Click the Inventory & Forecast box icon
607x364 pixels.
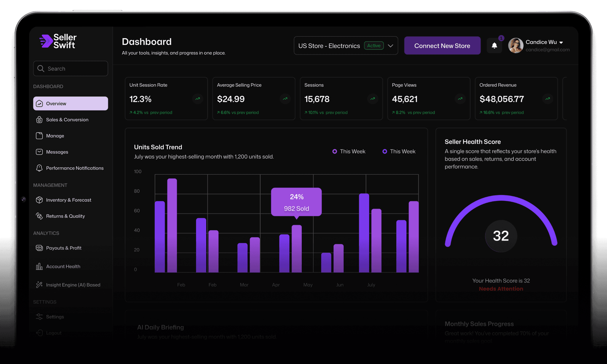pos(39,200)
